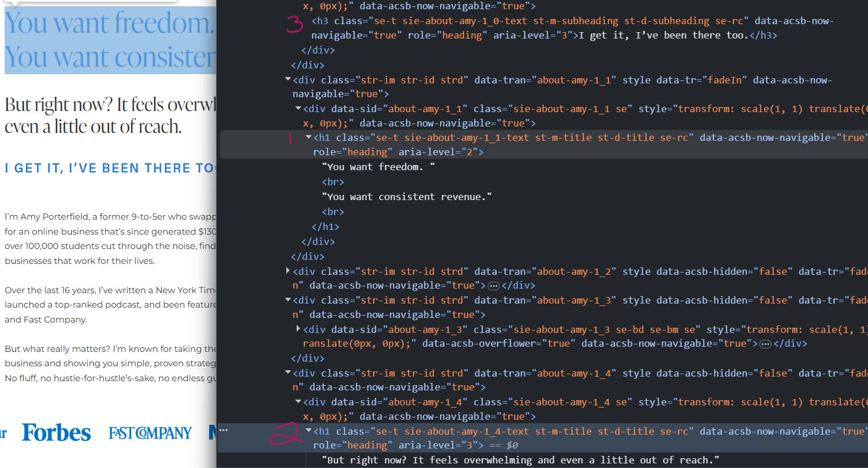The width and height of the screenshot is (868, 468).
Task: Select the br tag after "You want consistent revenue."
Action: pyautogui.click(x=333, y=212)
